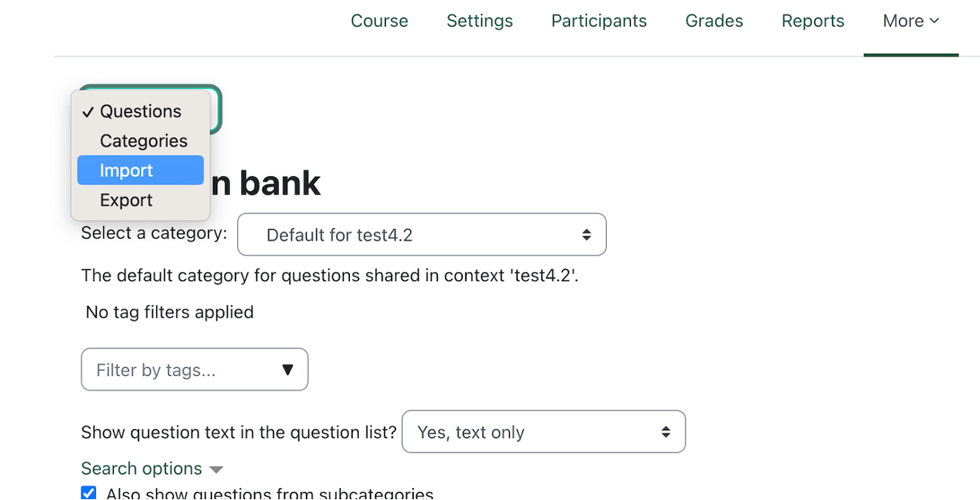Open the Show question text dropdown

click(x=543, y=432)
